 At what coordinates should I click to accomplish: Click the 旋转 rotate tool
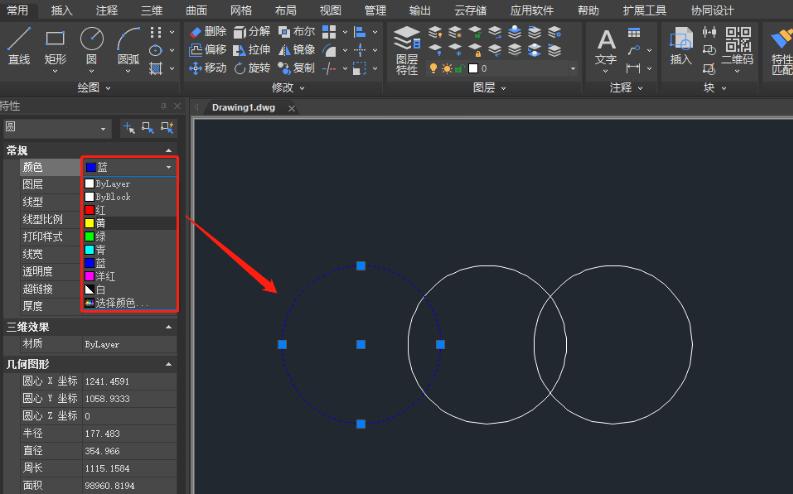coord(252,68)
